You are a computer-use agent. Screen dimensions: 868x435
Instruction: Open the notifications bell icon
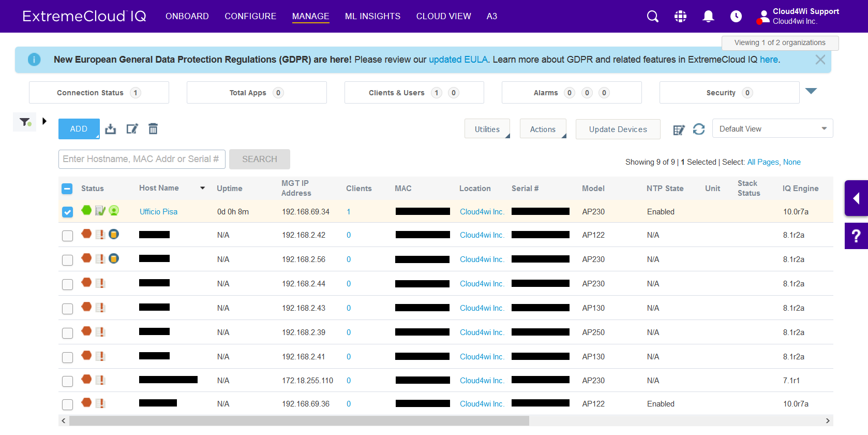click(708, 17)
